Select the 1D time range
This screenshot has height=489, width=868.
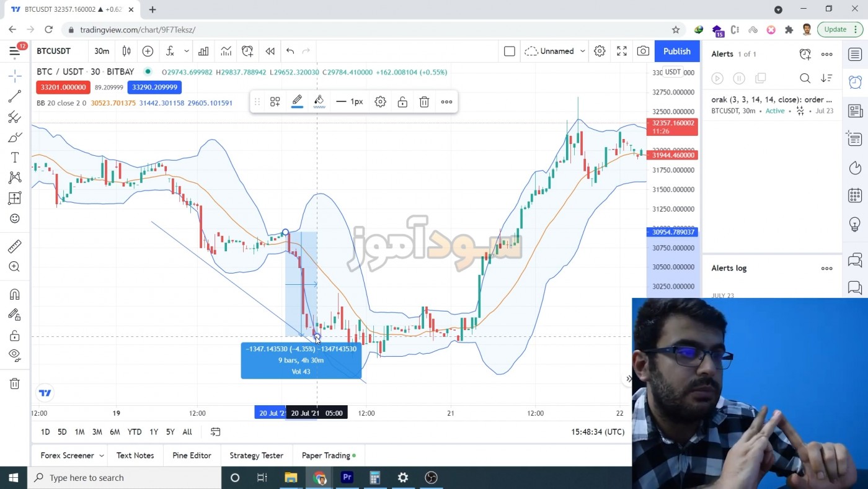point(45,432)
